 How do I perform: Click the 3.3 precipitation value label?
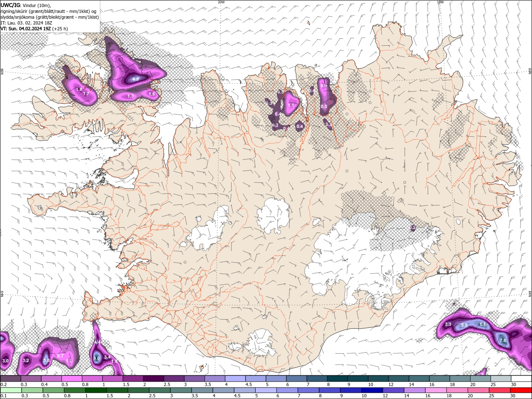click(x=448, y=324)
